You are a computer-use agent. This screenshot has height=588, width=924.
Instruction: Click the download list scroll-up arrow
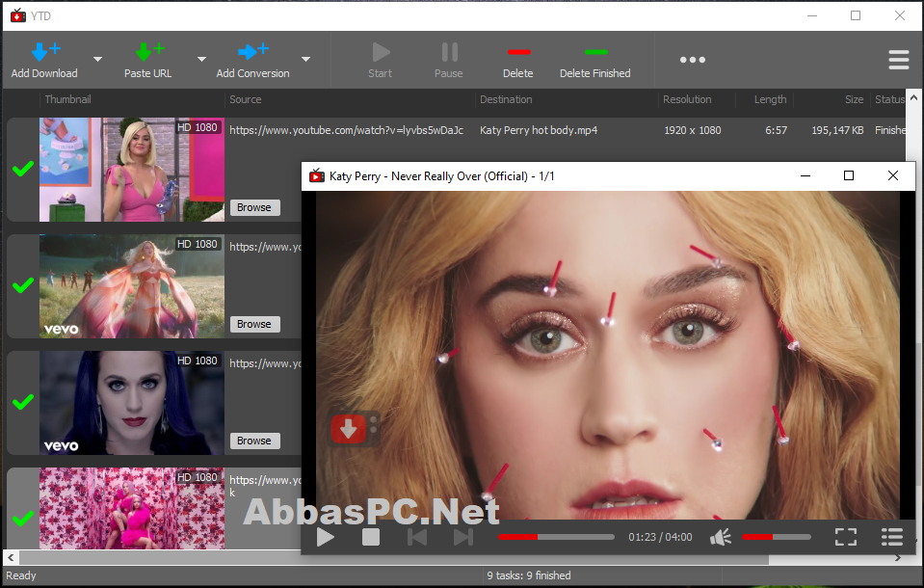[x=914, y=97]
